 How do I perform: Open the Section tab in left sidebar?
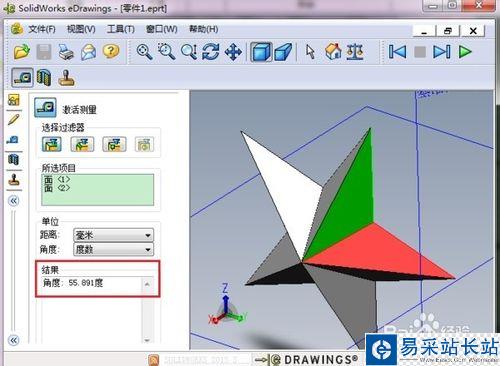[x=13, y=159]
